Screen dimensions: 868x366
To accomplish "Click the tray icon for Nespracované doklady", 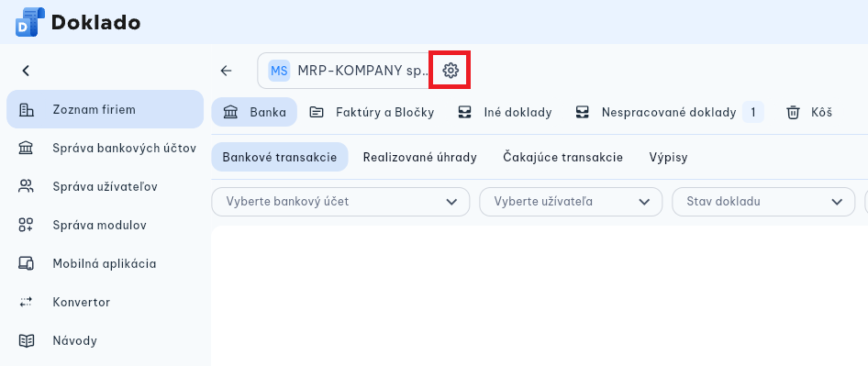I will (582, 113).
